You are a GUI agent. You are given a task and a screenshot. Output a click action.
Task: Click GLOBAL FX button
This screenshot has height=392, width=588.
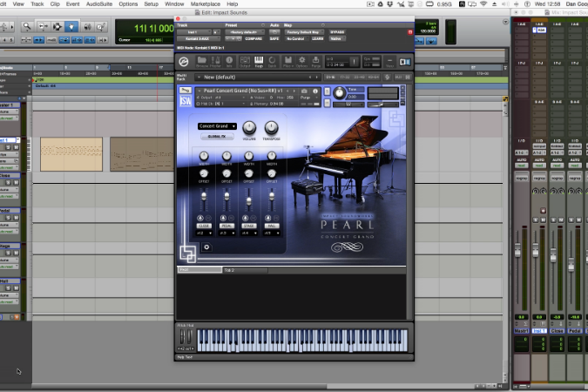tap(217, 137)
